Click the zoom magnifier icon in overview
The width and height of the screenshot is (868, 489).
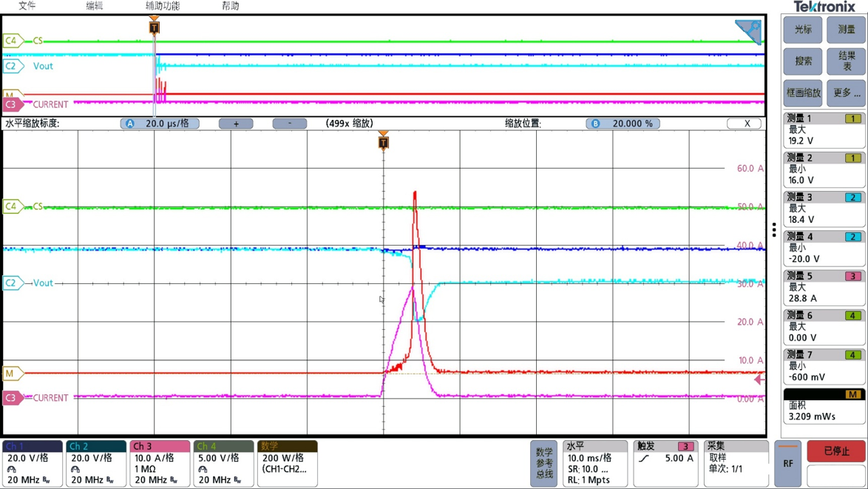749,31
